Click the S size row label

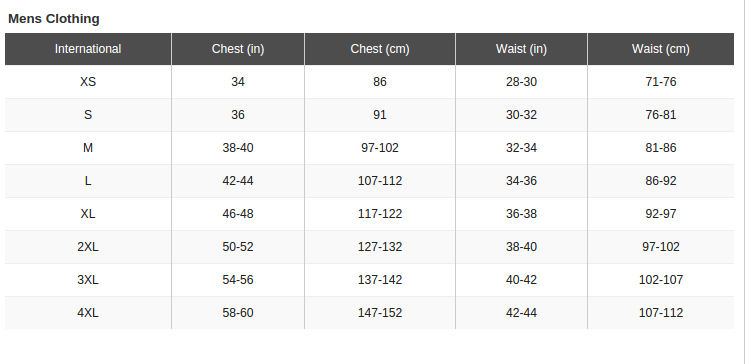tap(88, 115)
